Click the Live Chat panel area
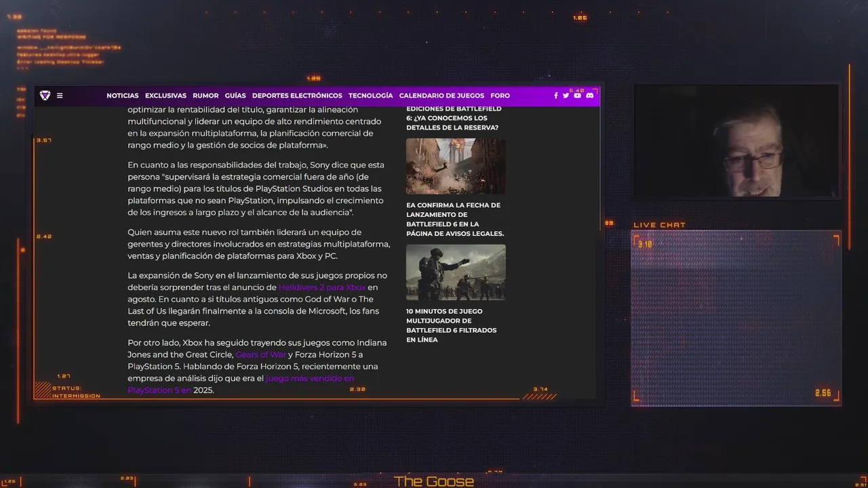This screenshot has height=488, width=868. [x=736, y=318]
